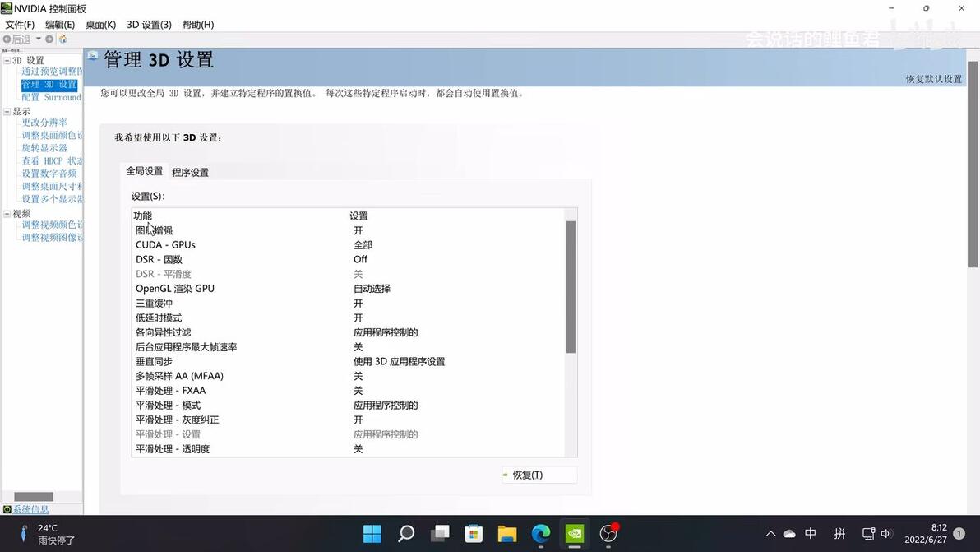
Task: Open the 桌面(K) menu
Action: (x=100, y=25)
